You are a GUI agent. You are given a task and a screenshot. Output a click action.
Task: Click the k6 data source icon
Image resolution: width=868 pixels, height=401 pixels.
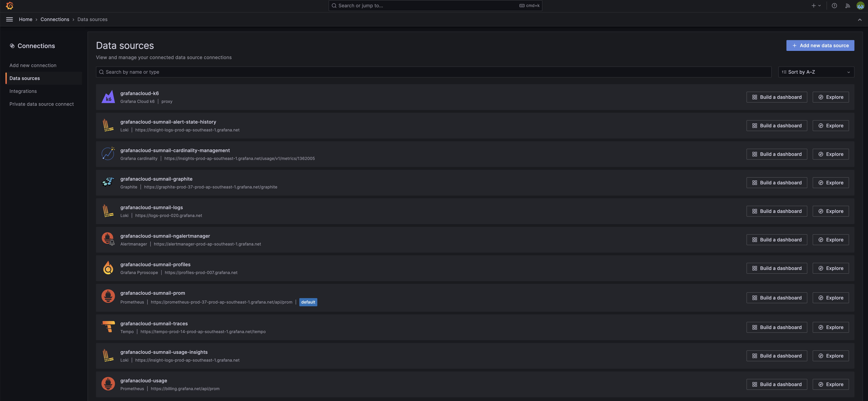[x=108, y=97]
